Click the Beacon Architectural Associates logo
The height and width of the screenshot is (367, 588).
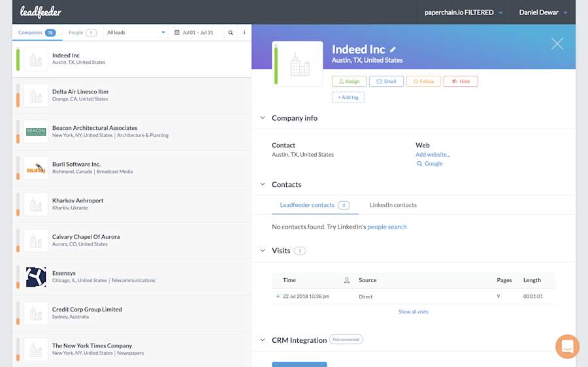[36, 131]
